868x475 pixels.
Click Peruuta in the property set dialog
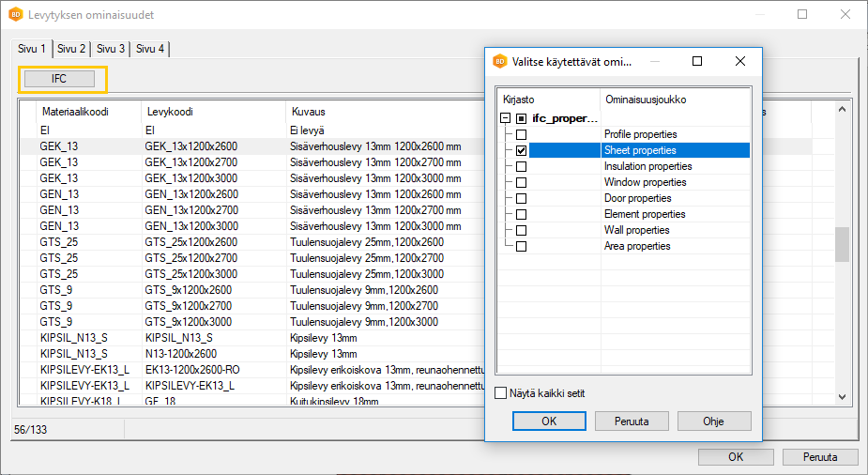click(632, 421)
